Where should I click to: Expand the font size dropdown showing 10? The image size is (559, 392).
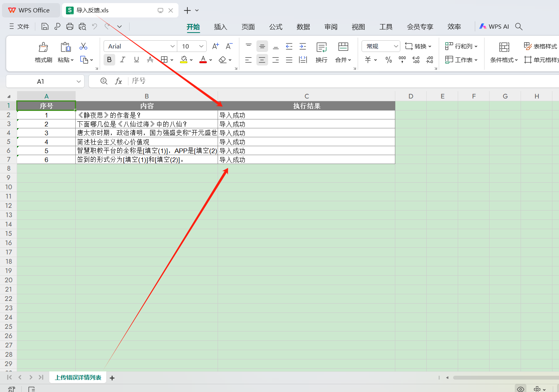(201, 46)
